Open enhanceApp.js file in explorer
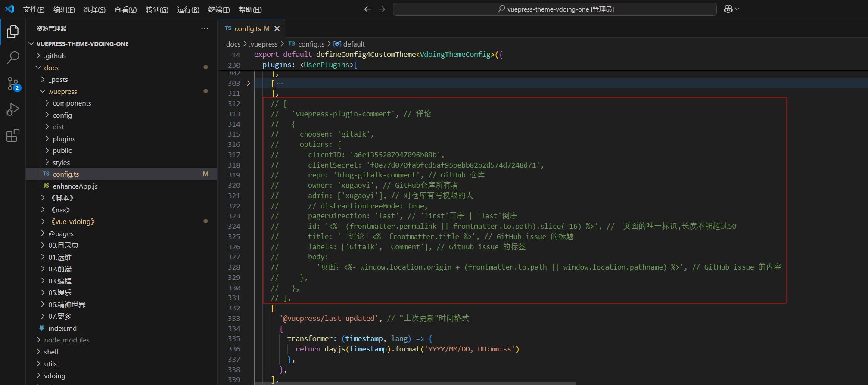This screenshot has height=385, width=868. tap(75, 186)
